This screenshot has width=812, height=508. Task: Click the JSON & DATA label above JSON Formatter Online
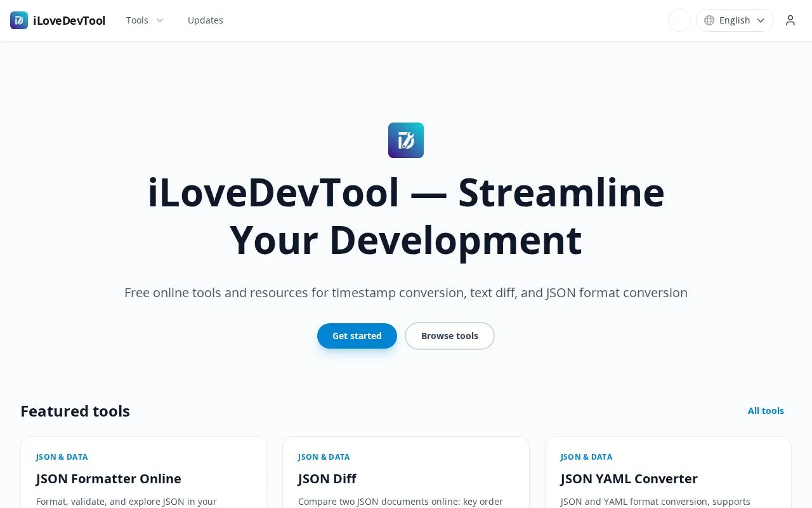pos(62,457)
